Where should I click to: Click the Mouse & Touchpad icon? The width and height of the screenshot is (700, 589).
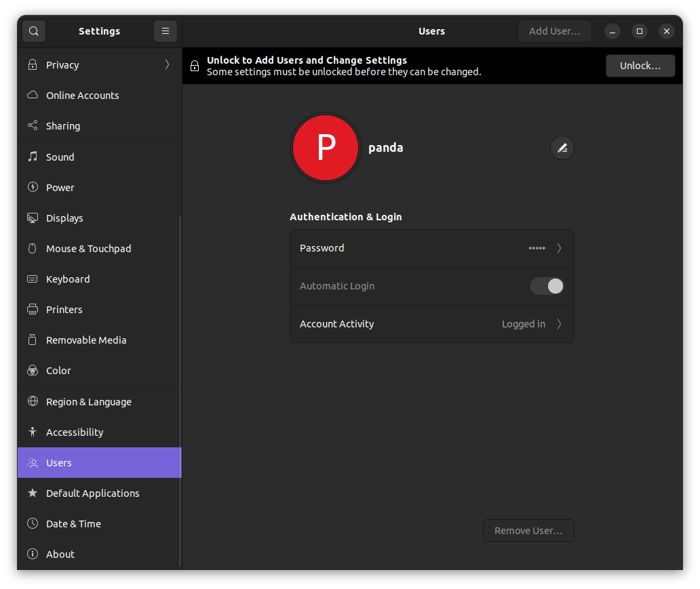[x=33, y=248]
